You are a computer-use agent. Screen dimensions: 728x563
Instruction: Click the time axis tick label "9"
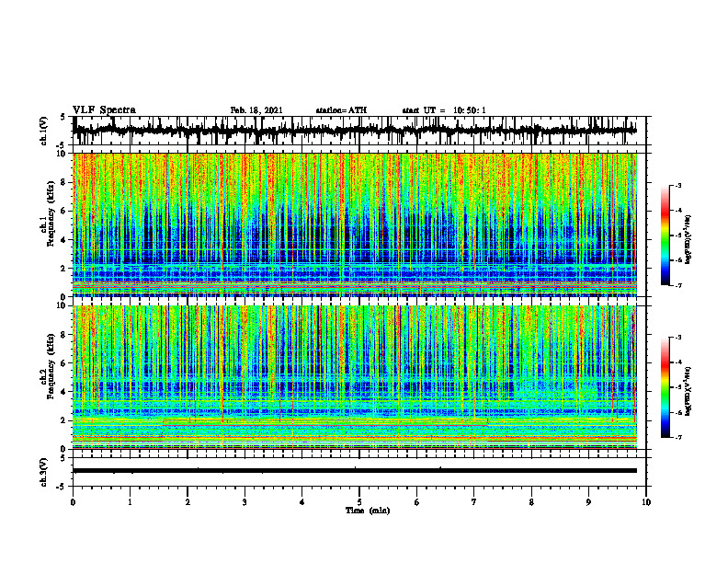point(588,502)
